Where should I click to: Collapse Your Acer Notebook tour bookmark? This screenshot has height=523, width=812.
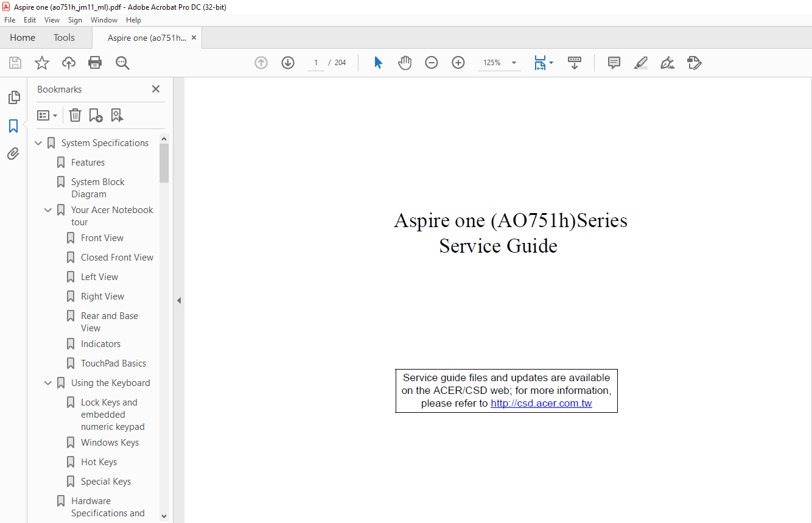48,210
